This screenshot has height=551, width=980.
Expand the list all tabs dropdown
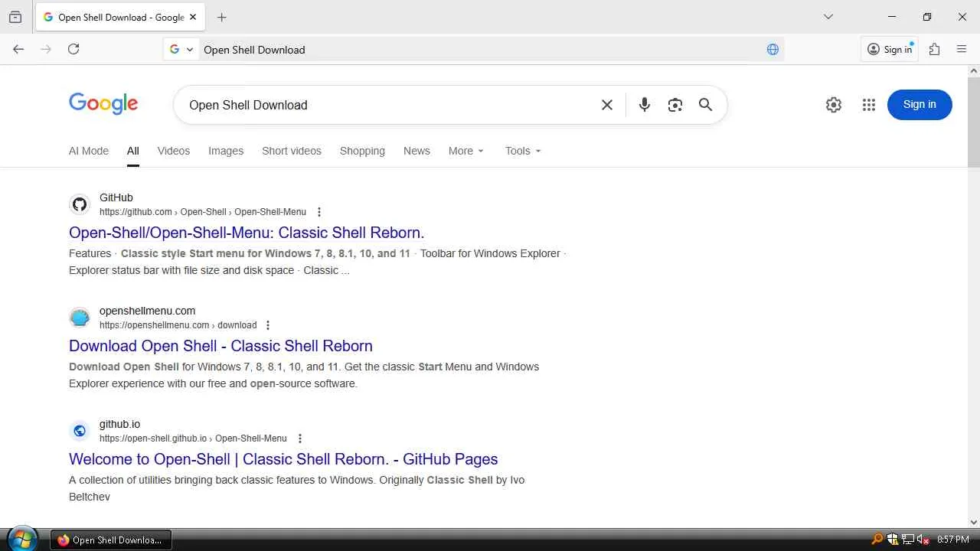coord(828,17)
